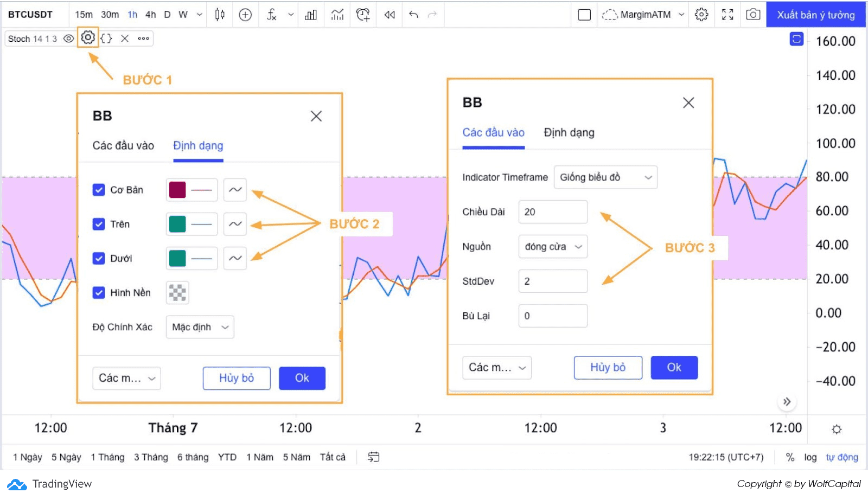Toggle log scale mode

coord(810,457)
